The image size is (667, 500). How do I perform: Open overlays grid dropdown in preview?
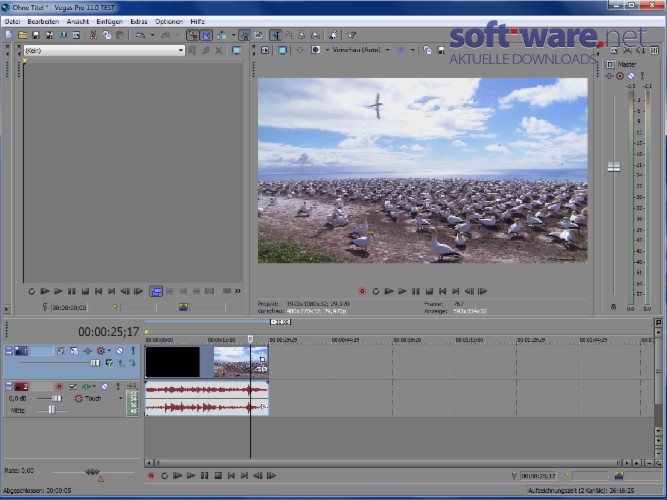[x=412, y=50]
